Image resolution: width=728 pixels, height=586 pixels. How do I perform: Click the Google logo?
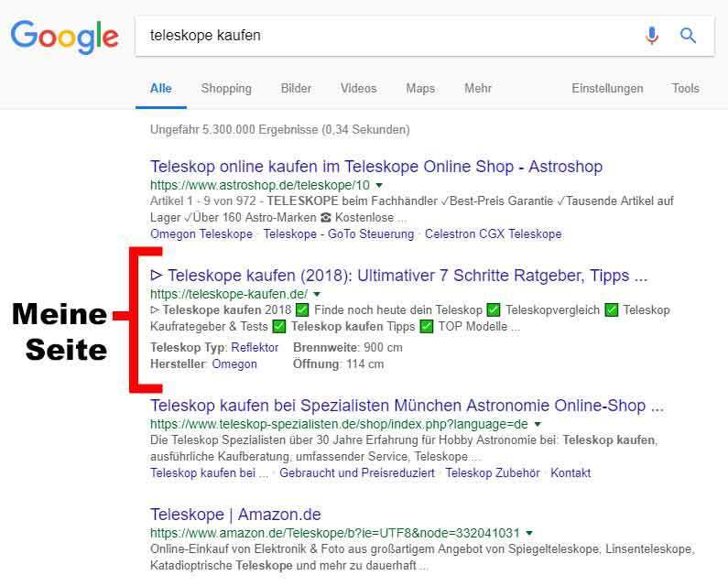[x=64, y=37]
